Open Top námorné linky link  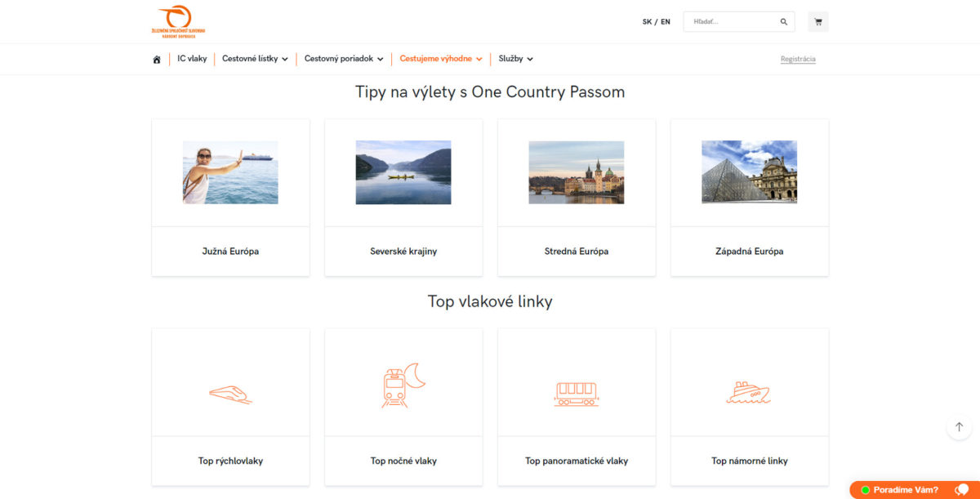[x=750, y=461]
